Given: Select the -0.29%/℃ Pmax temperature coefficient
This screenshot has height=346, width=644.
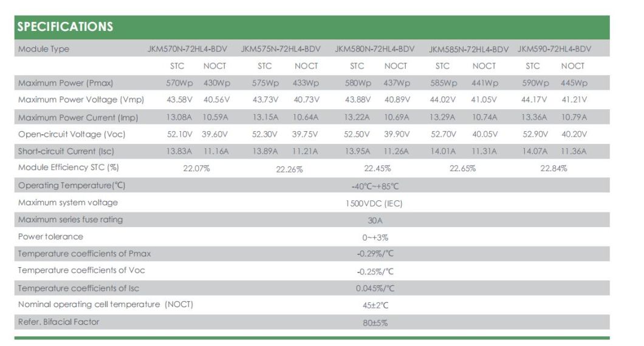Looking at the screenshot, I should (375, 254).
